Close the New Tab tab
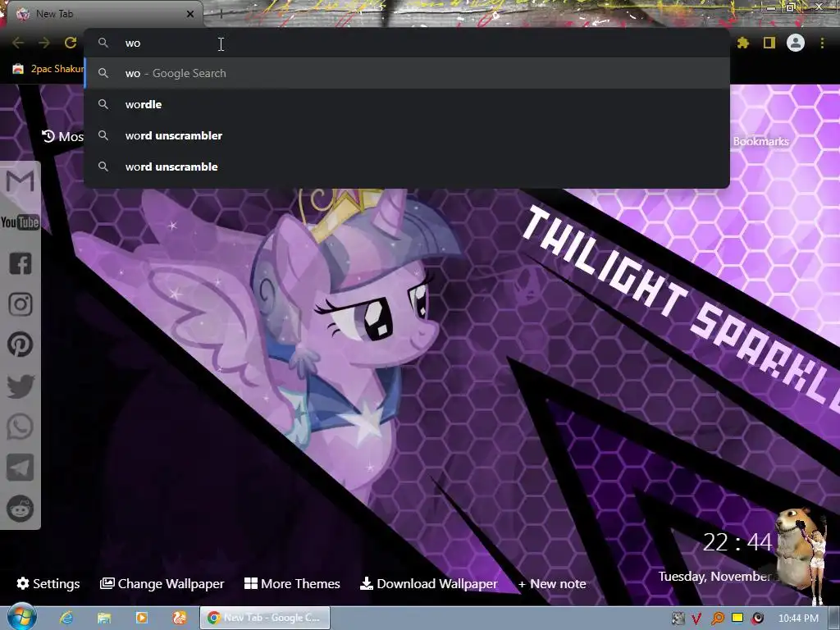This screenshot has height=630, width=840. click(x=190, y=14)
